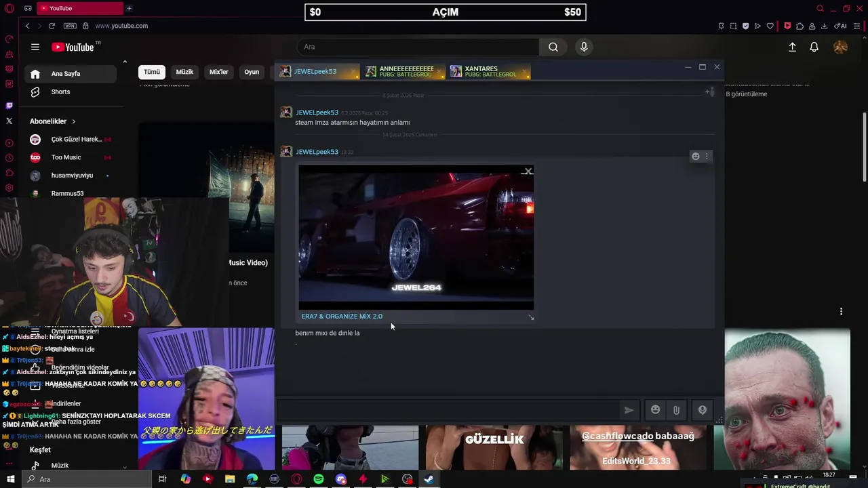Screen dimensions: 868x488
Task: Submit search with the magnifier button
Action: pos(553,47)
